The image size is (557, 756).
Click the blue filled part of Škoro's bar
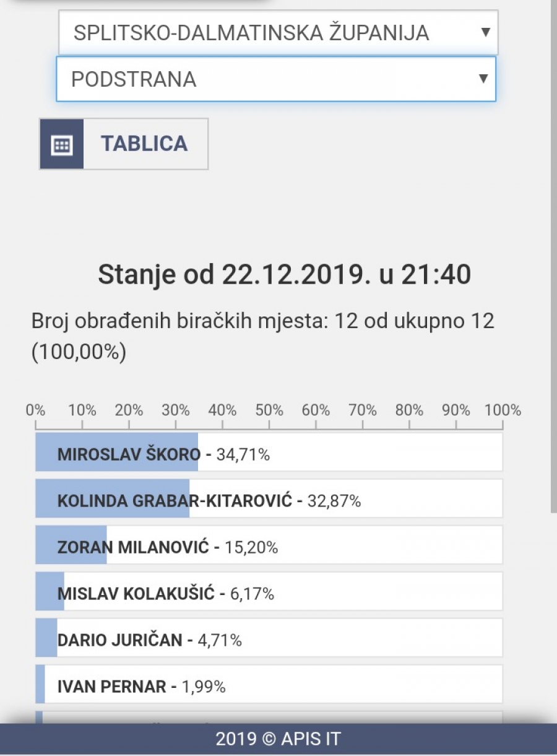tap(116, 453)
